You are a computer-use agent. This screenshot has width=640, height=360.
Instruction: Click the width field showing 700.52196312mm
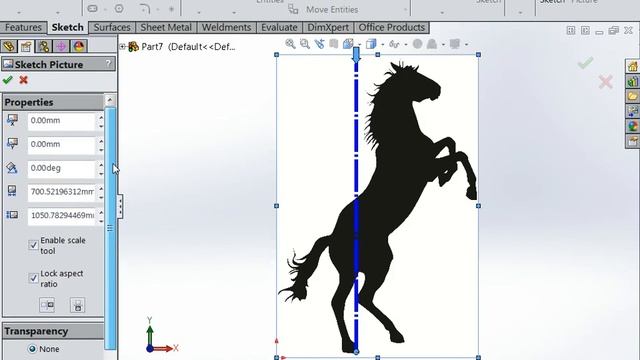tap(61, 192)
